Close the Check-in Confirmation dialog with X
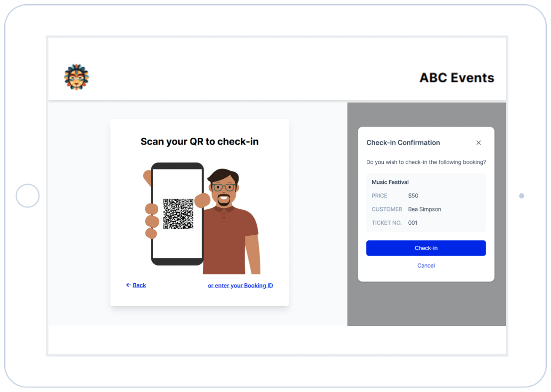Screen dimensions: 551x392 (478, 142)
